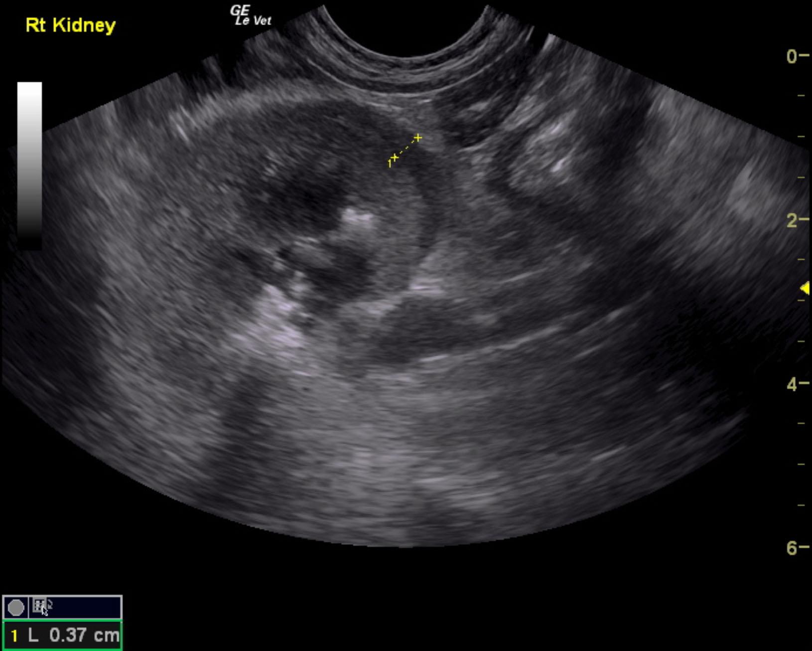
Task: Select caliper point 1 on the image
Action: tap(394, 158)
